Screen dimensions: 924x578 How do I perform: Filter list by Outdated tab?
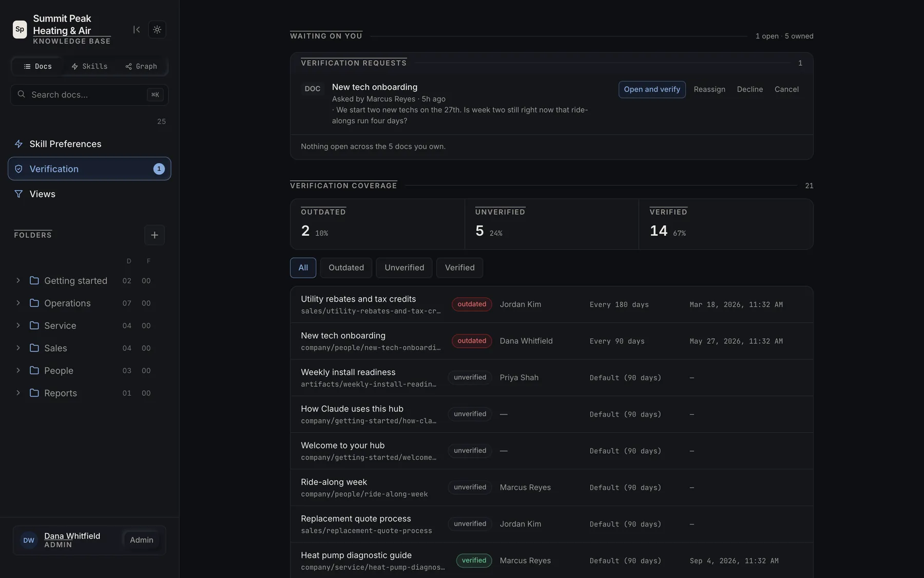pos(346,268)
